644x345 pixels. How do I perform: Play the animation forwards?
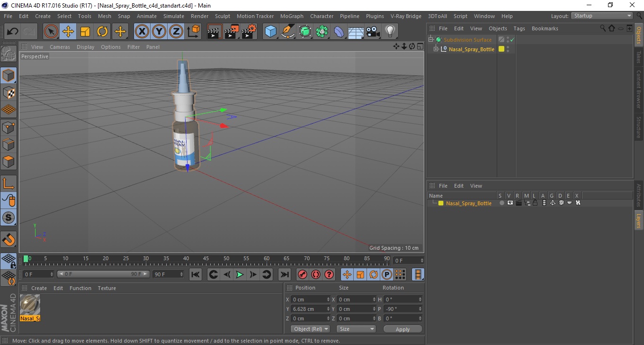[240, 274]
